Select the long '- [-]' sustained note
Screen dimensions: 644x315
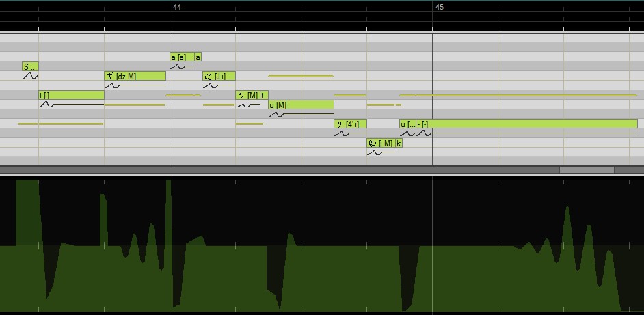(526, 124)
